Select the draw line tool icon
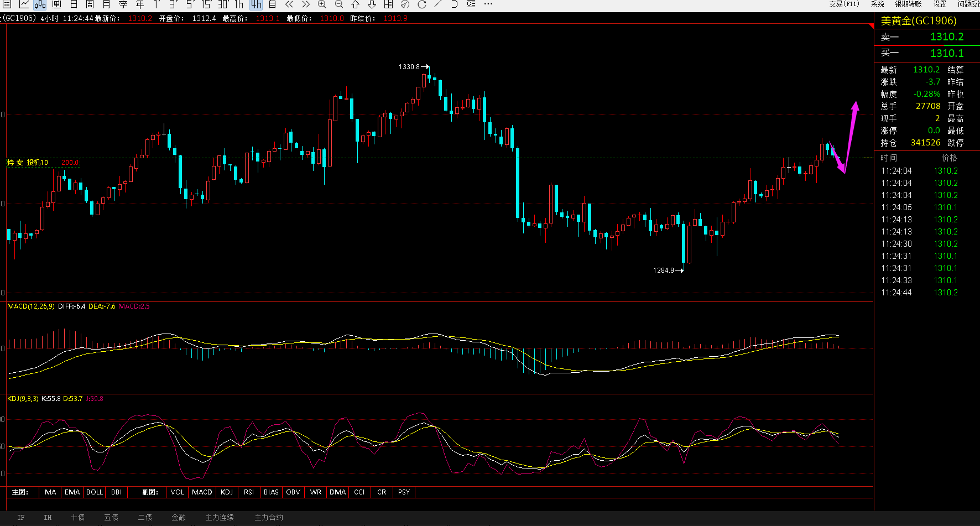 click(438, 4)
